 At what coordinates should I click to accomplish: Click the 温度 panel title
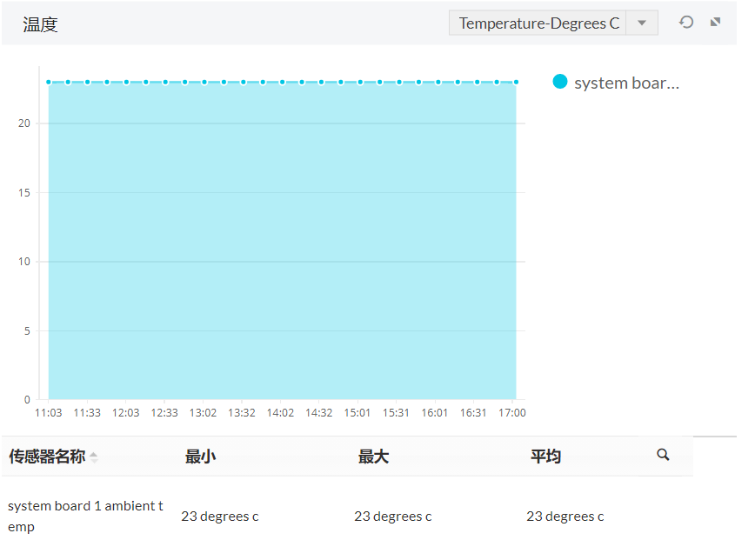[40, 24]
